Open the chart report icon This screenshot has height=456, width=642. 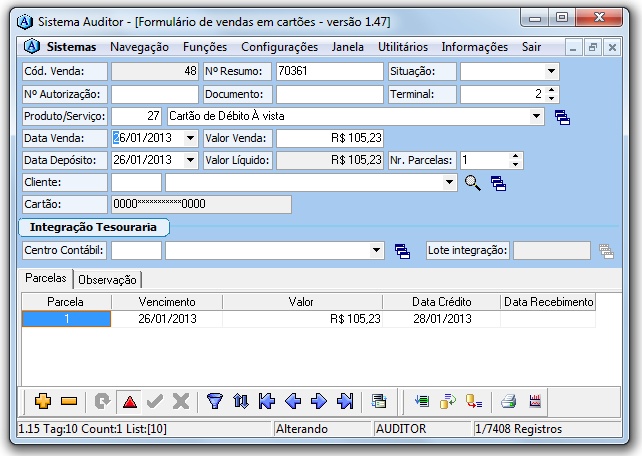tap(535, 401)
